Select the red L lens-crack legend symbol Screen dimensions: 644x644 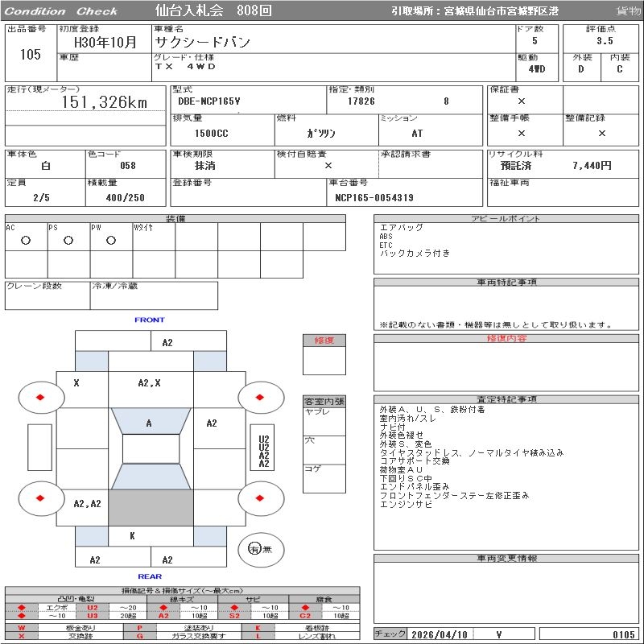[258, 636]
